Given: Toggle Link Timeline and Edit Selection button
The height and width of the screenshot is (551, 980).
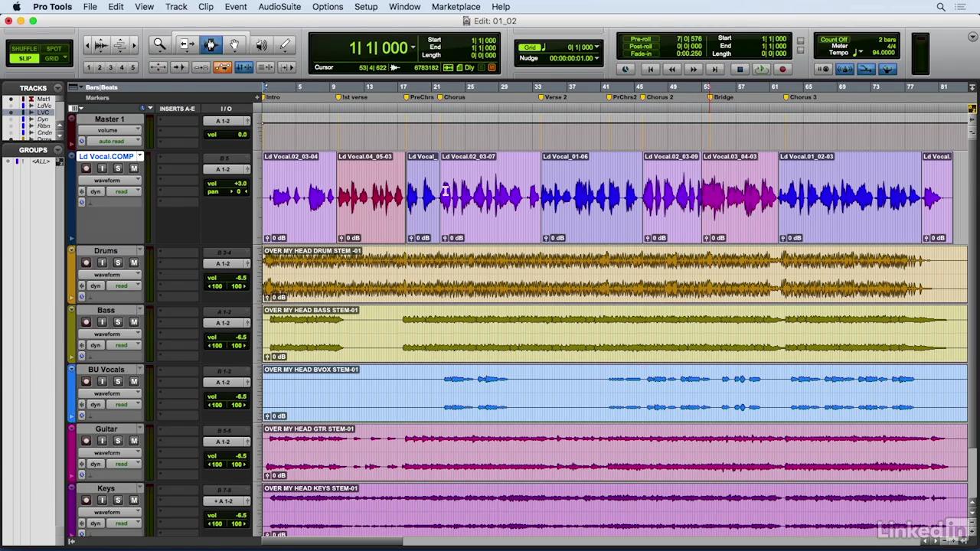Looking at the screenshot, I should (244, 67).
